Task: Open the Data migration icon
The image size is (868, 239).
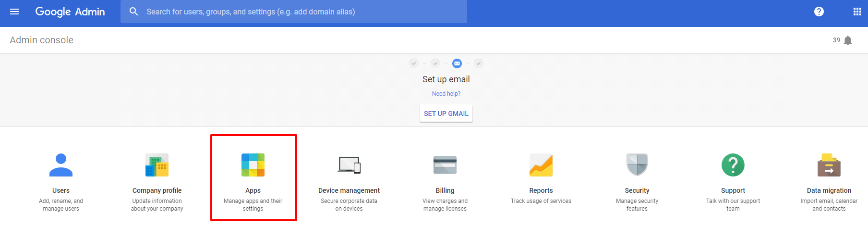Action: 829,165
